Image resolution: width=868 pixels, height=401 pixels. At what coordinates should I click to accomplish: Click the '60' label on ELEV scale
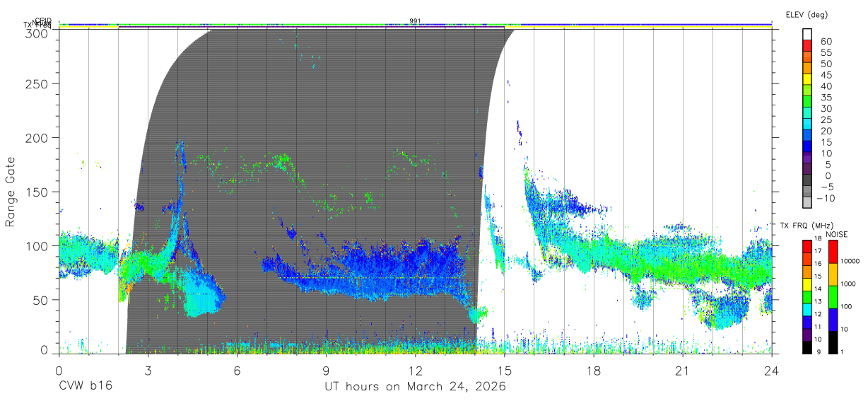(826, 41)
